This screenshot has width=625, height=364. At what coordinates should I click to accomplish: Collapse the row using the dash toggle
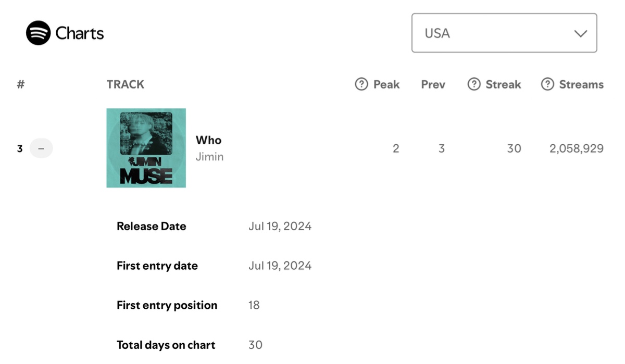(41, 148)
